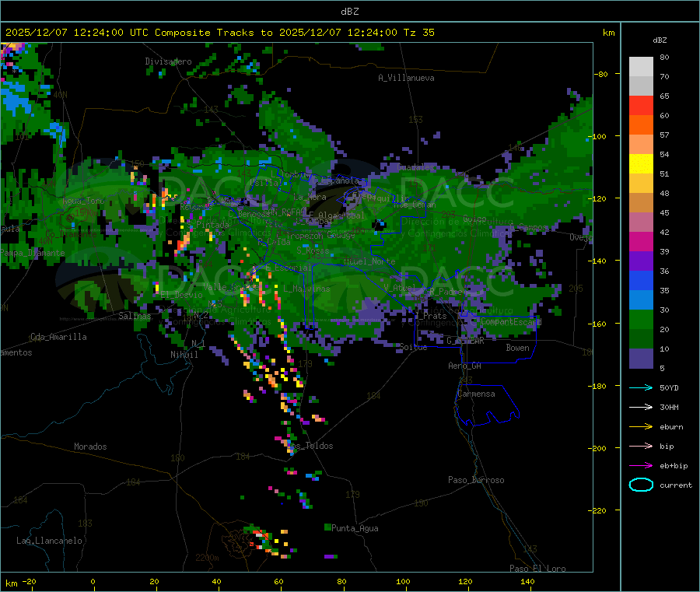Click the dBZ label above color scale

660,40
